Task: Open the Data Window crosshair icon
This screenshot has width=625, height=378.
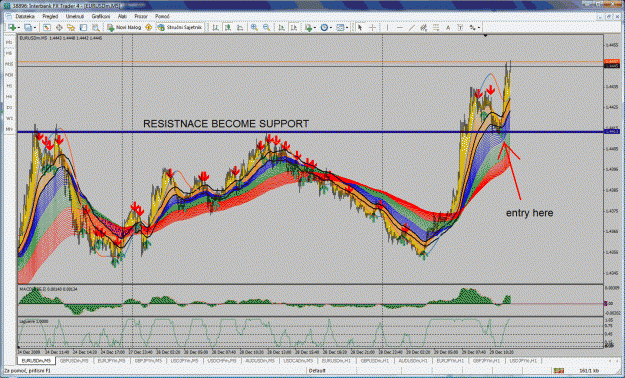Action: point(59,28)
